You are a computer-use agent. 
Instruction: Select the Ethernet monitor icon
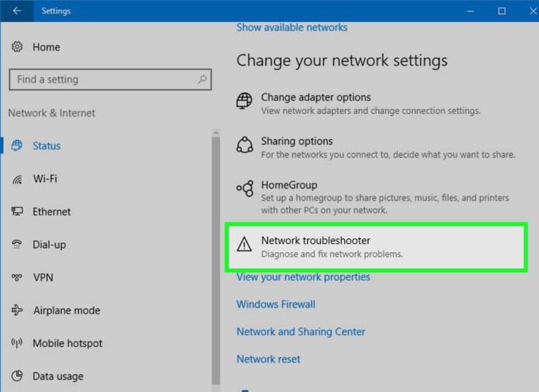pyautogui.click(x=18, y=212)
